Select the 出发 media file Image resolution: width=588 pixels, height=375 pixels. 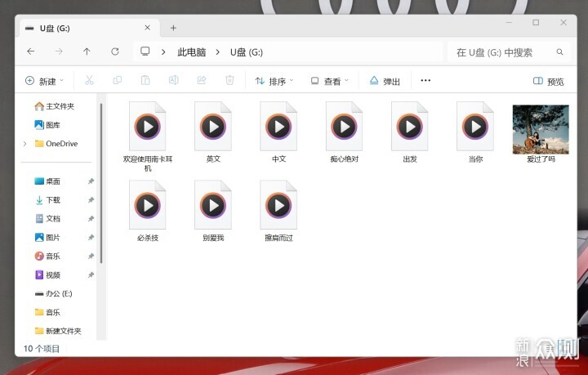click(409, 132)
